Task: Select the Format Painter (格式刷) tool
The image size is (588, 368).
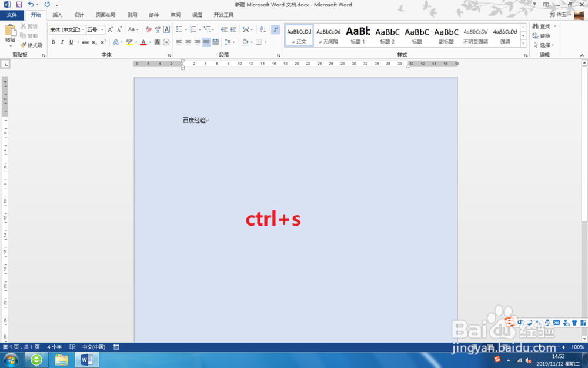Action: point(31,45)
